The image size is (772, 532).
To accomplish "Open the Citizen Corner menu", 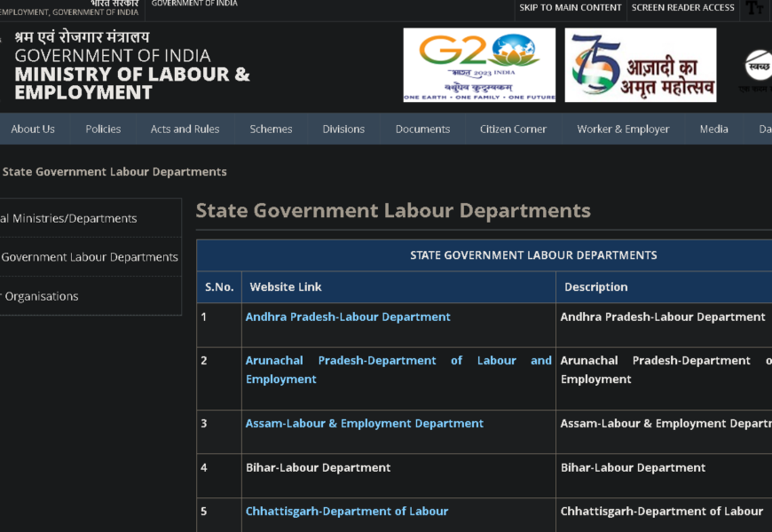I will coord(514,129).
